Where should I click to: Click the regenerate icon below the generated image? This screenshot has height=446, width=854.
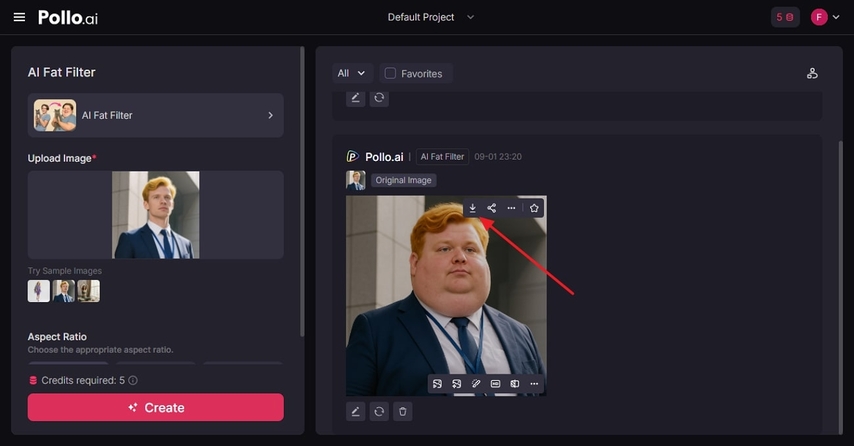point(379,411)
